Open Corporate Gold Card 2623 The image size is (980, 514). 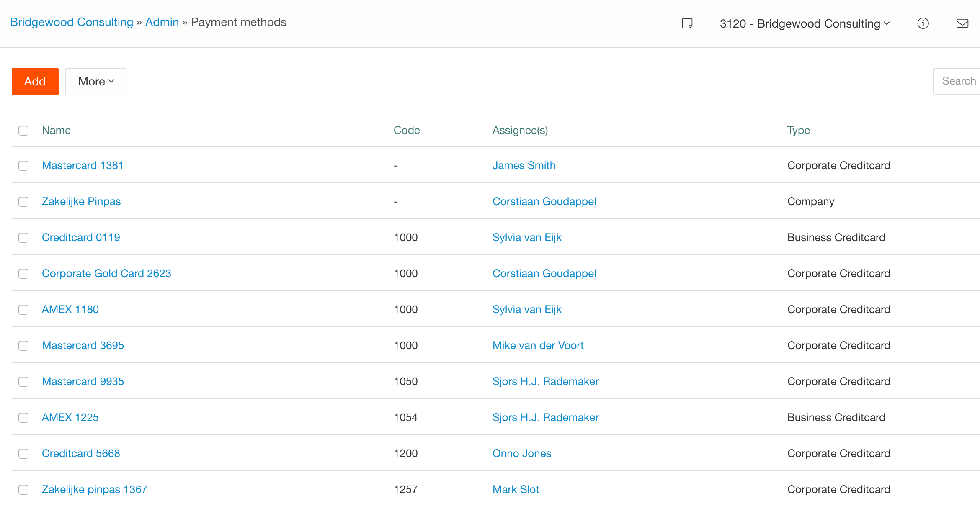pos(106,273)
